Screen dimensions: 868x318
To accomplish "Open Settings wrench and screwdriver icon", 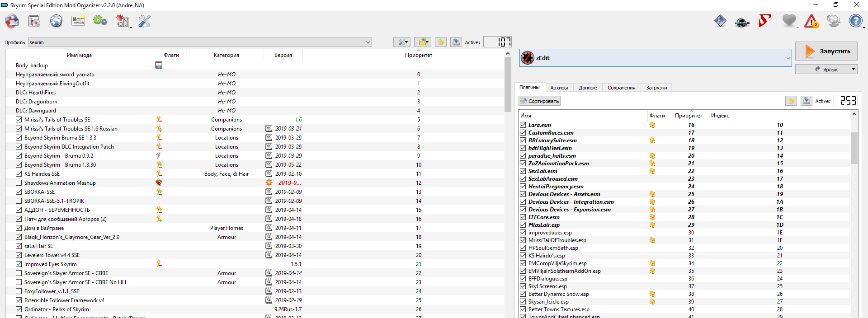I will tap(144, 21).
